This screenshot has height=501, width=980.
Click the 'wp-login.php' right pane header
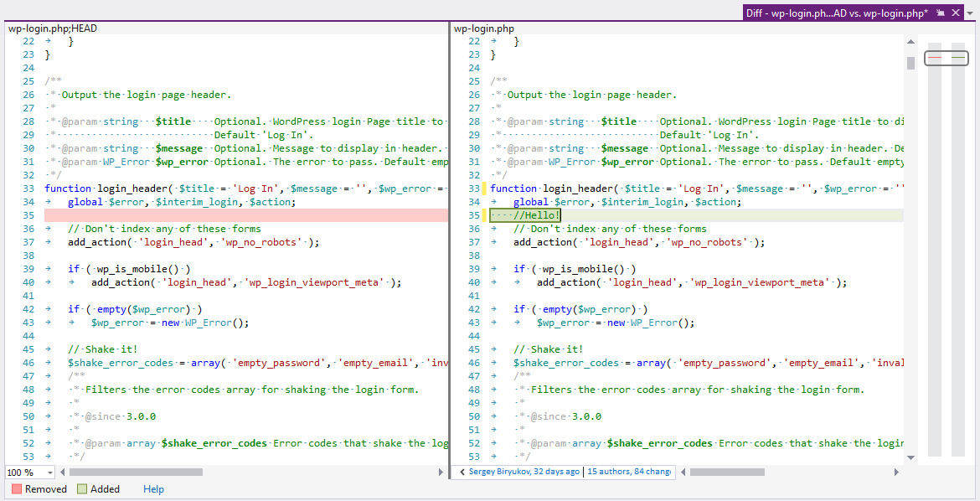pos(484,28)
